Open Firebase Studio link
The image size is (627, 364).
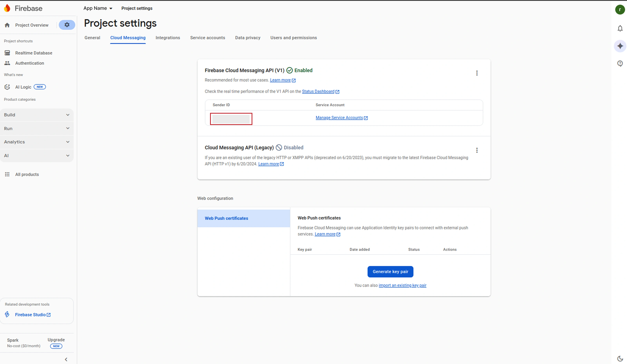33,315
